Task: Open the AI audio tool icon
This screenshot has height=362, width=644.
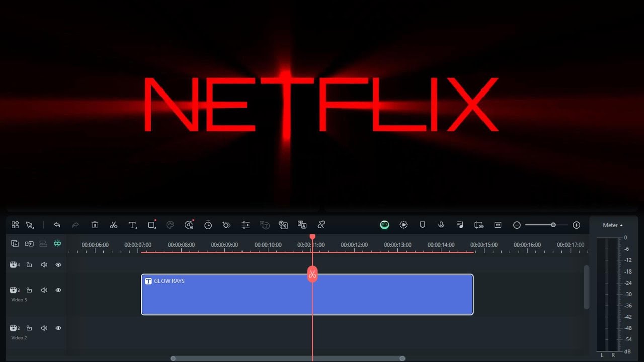Action: coord(189,225)
